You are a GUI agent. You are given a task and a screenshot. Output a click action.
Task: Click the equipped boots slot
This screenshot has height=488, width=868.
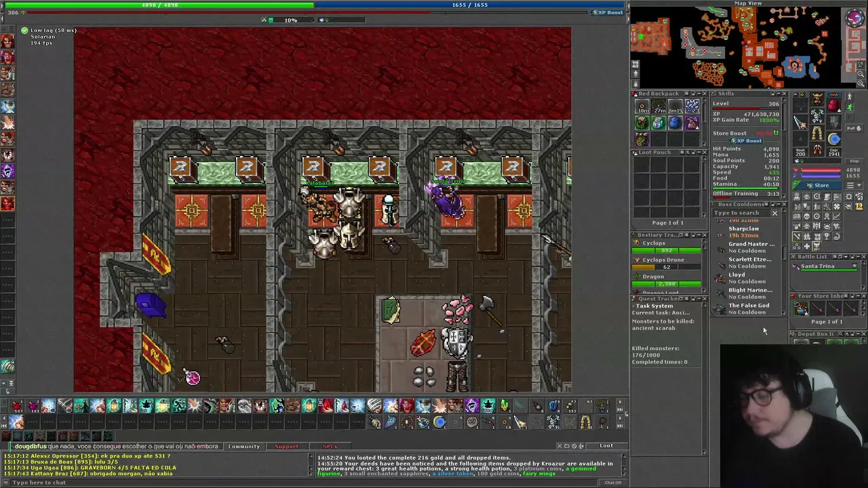pyautogui.click(x=817, y=148)
